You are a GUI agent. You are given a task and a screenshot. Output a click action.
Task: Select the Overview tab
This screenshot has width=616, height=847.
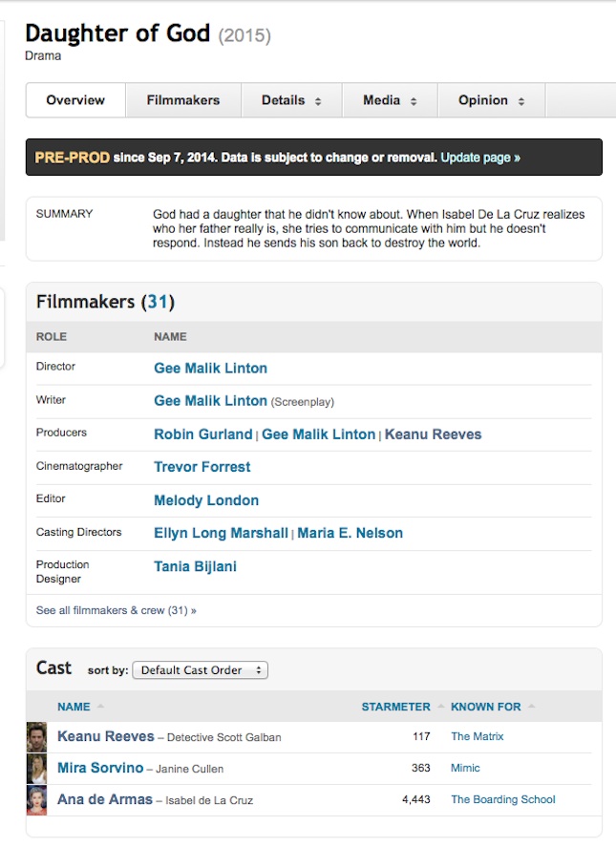[x=75, y=100]
